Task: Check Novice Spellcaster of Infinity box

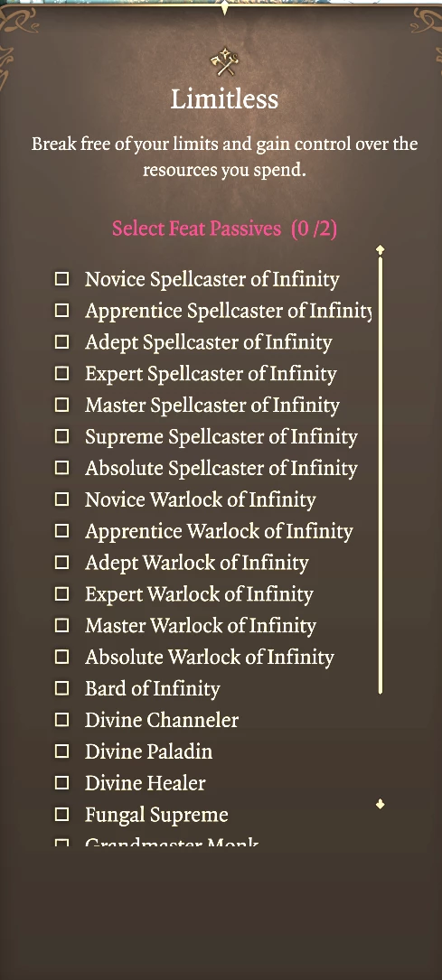Action: click(x=61, y=279)
